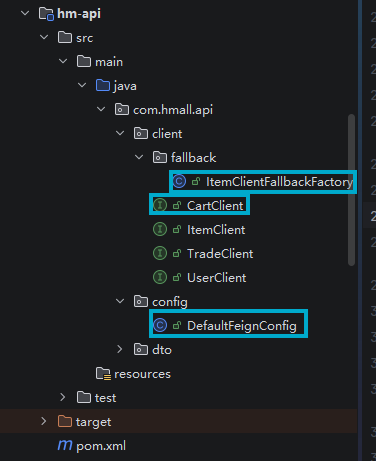Open the DefaultFeignConfig class
Screen dimensions: 376x461
[x=242, y=326]
